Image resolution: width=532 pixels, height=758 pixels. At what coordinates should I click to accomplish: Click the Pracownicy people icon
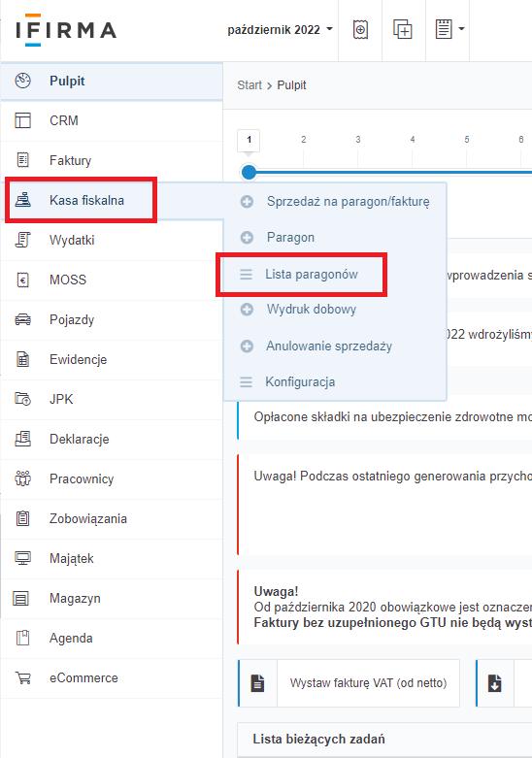[22, 478]
